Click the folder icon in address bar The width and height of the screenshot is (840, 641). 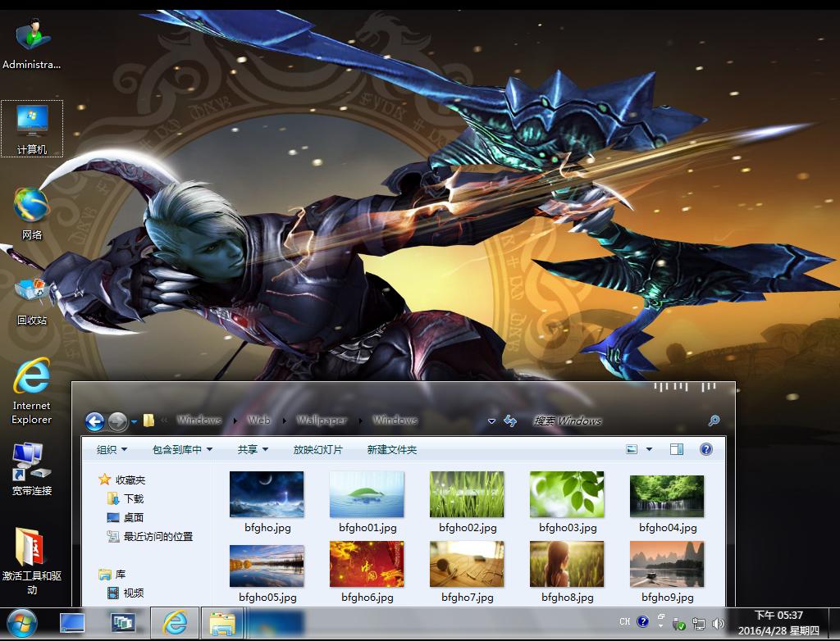149,421
